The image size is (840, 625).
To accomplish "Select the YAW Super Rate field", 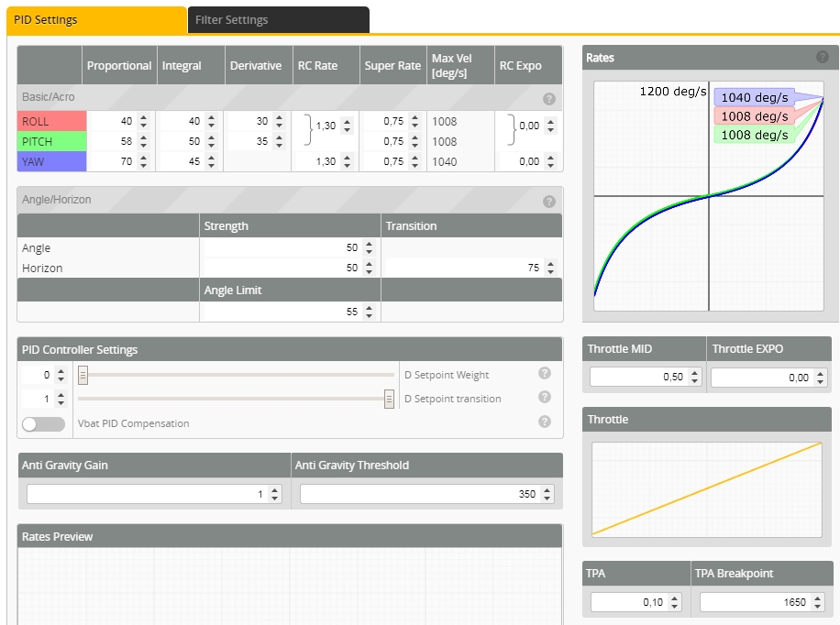I will tap(392, 161).
